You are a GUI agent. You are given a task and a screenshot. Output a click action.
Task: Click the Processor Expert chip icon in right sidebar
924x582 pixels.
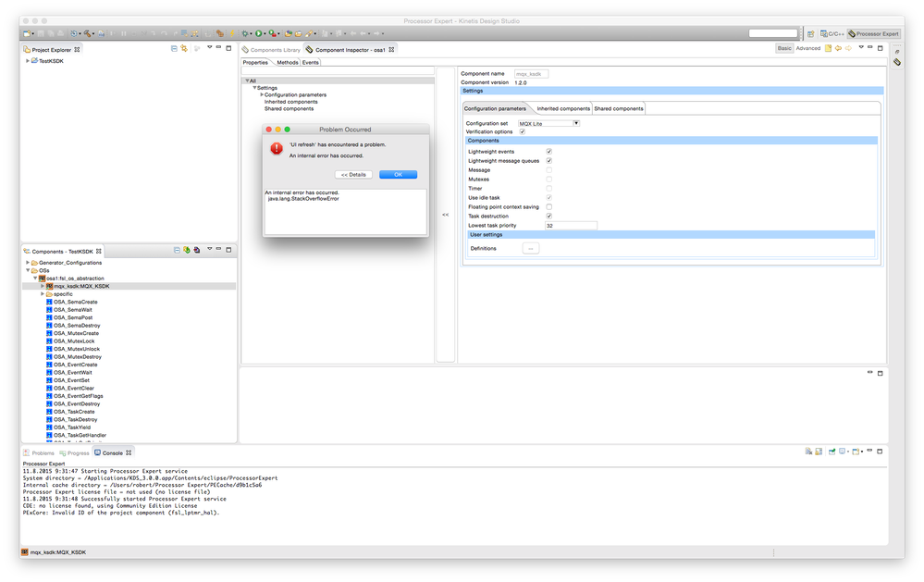[x=897, y=62]
